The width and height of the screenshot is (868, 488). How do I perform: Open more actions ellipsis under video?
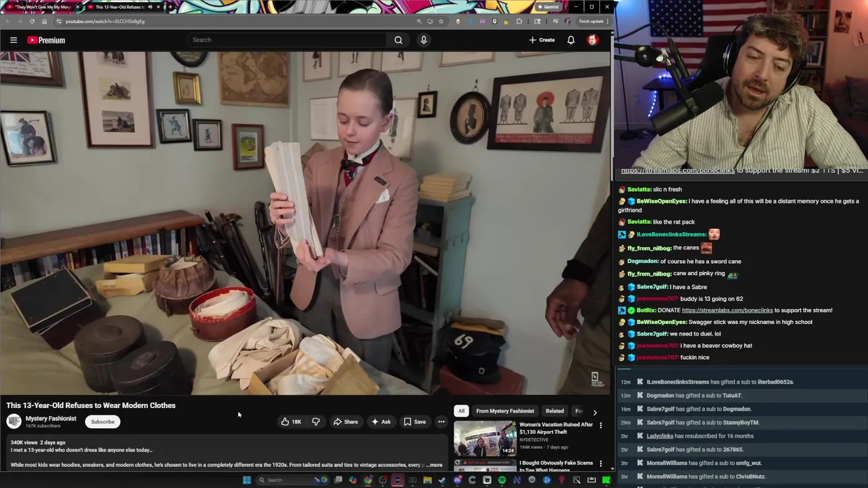(441, 422)
